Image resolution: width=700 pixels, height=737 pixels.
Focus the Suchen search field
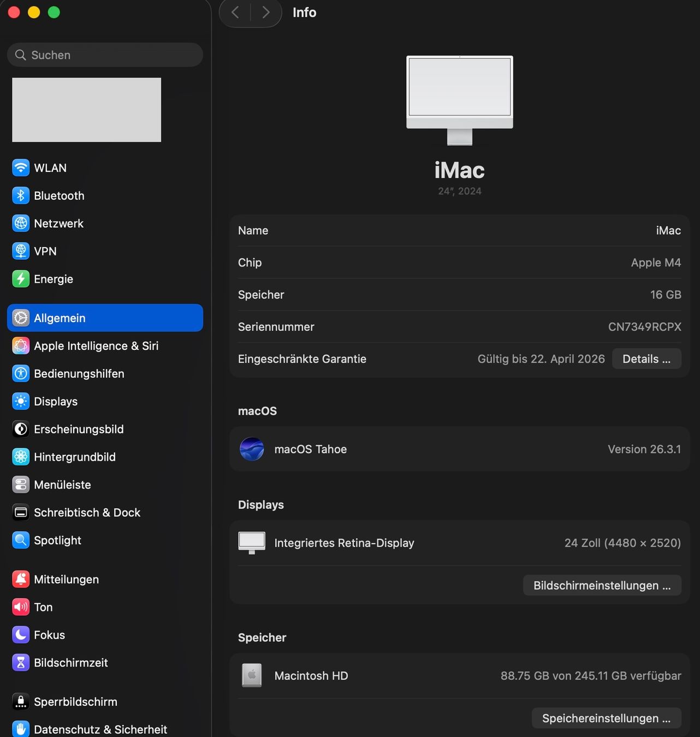[x=105, y=55]
